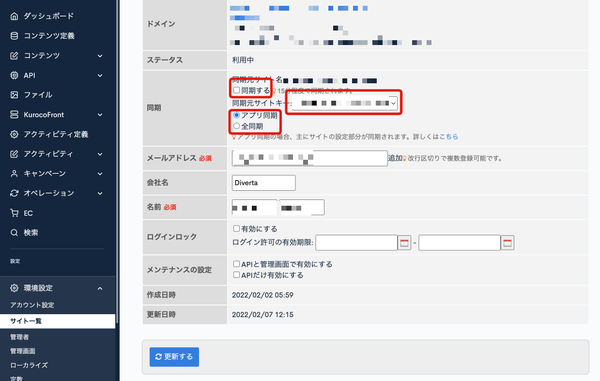
Task: Select the 全同期 radio button
Action: tap(236, 126)
